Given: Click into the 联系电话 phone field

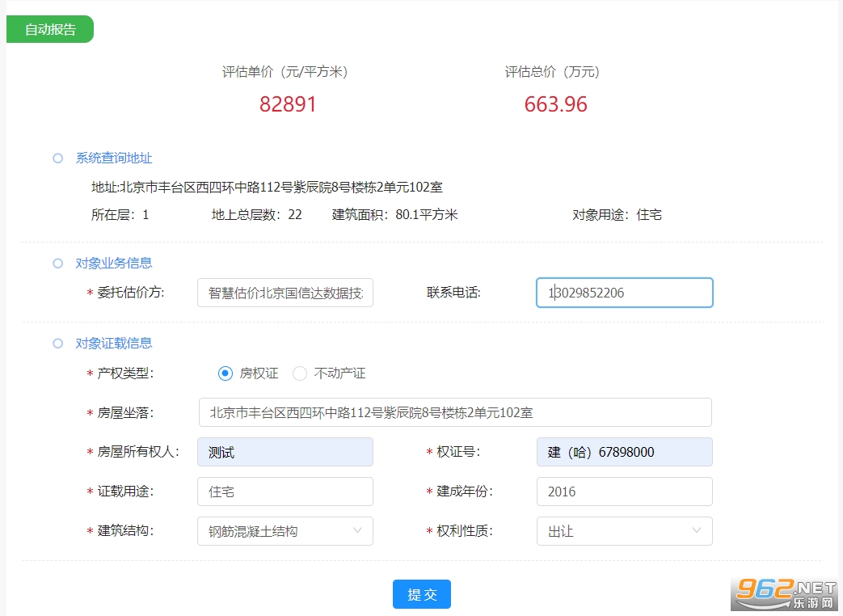Looking at the screenshot, I should click(x=624, y=293).
